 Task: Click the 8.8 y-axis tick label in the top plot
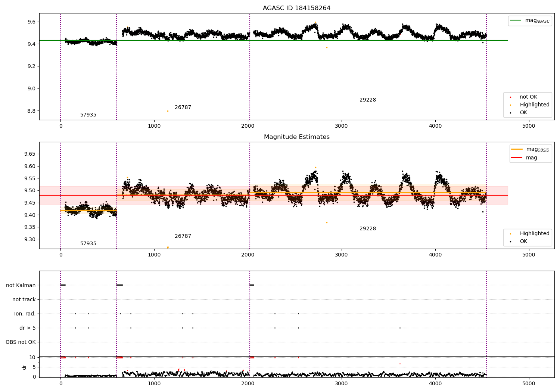point(32,111)
